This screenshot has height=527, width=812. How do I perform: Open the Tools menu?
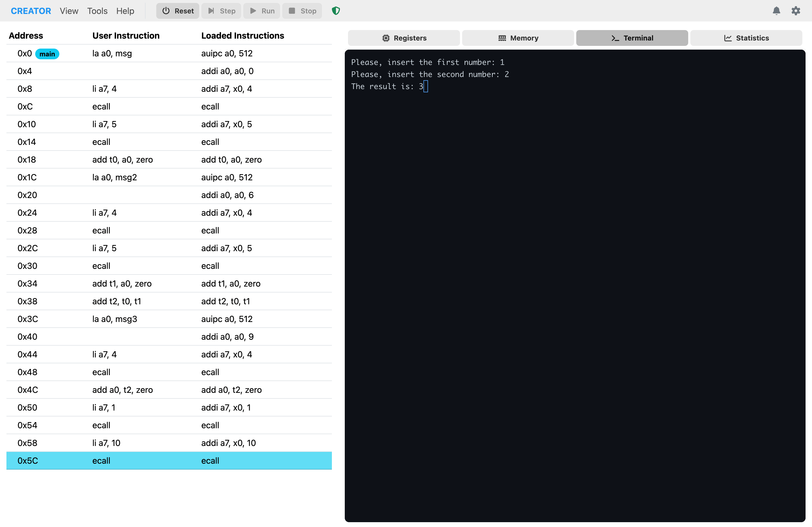tap(97, 10)
